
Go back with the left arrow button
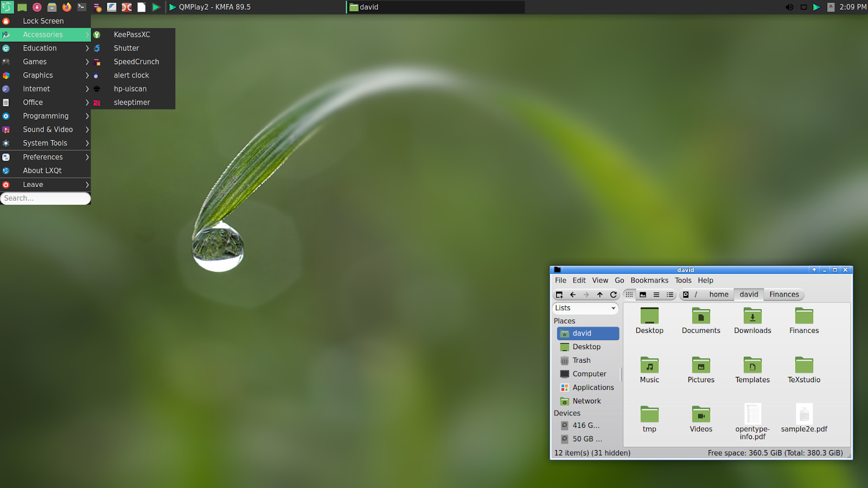pos(573,294)
